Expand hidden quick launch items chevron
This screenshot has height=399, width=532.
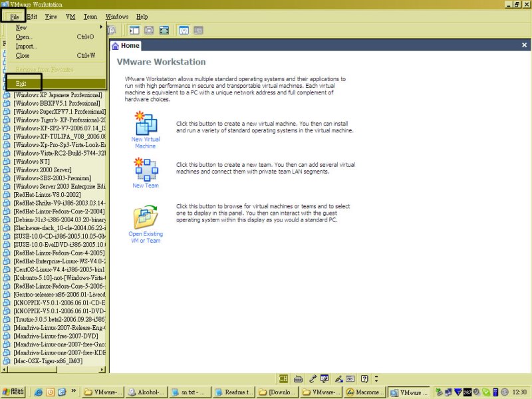point(73,390)
